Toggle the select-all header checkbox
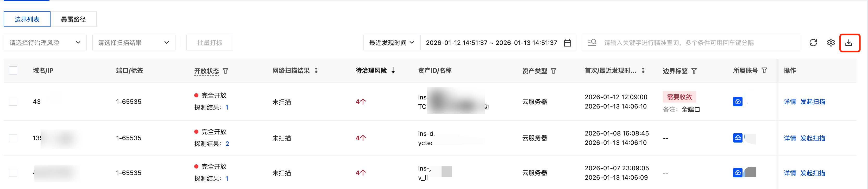Viewport: 868px width, 189px height. click(x=13, y=71)
